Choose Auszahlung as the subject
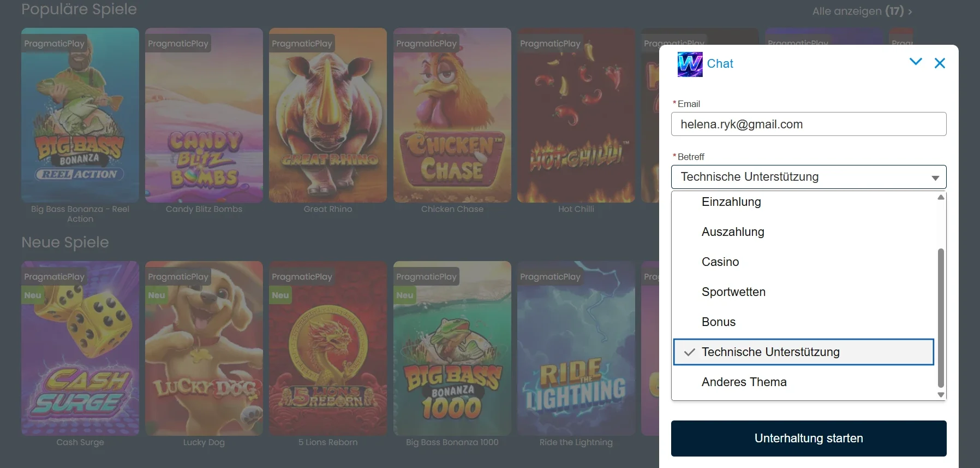 click(804, 232)
